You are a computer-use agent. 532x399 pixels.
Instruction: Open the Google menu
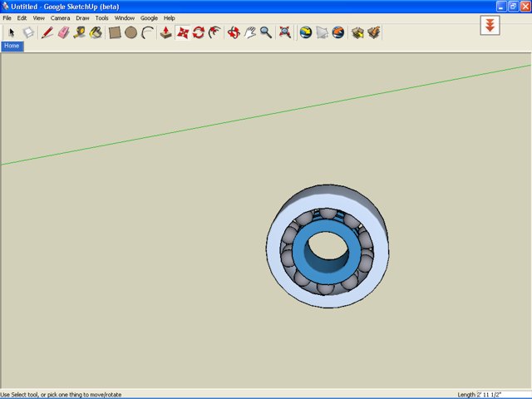pos(149,18)
